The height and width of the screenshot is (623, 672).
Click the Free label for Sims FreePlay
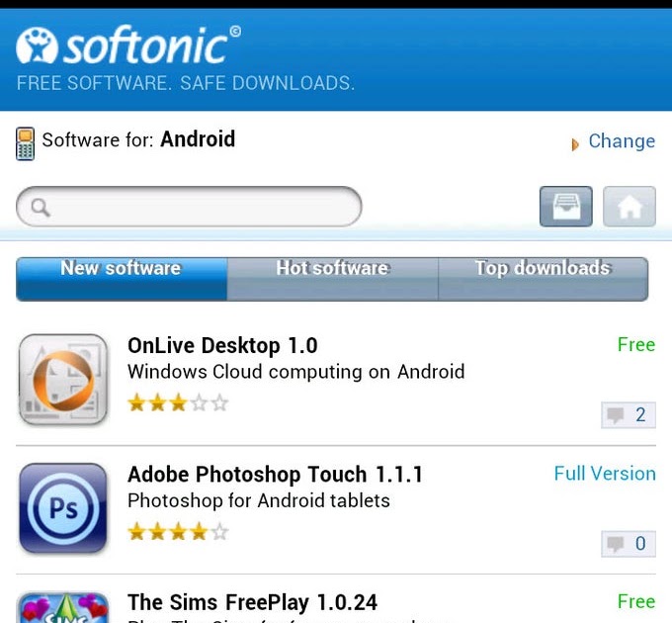(x=636, y=601)
